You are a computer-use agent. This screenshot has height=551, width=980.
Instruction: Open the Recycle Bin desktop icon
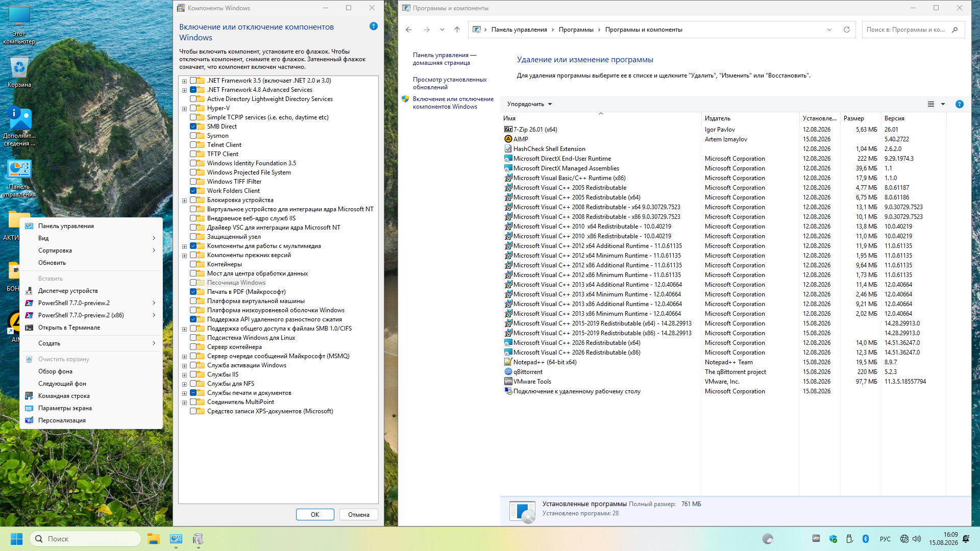click(19, 72)
